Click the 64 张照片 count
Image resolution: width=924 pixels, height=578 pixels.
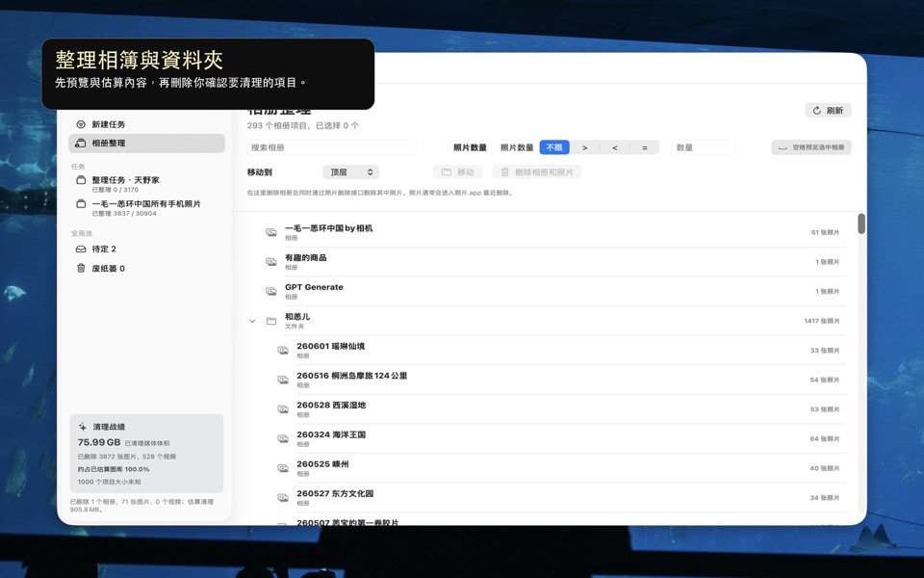[825, 439]
